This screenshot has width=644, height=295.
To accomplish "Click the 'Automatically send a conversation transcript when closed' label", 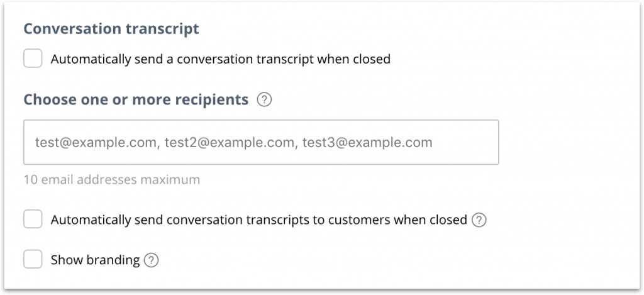I will click(221, 59).
